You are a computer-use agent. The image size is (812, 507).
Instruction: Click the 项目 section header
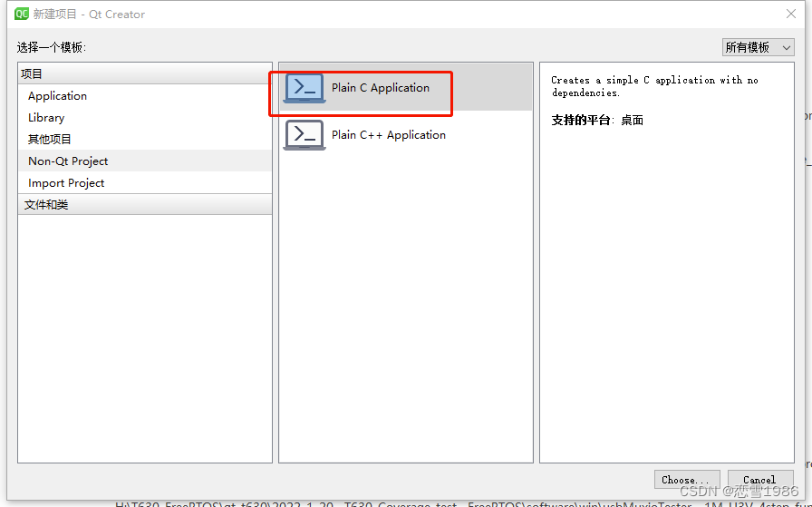pos(145,73)
